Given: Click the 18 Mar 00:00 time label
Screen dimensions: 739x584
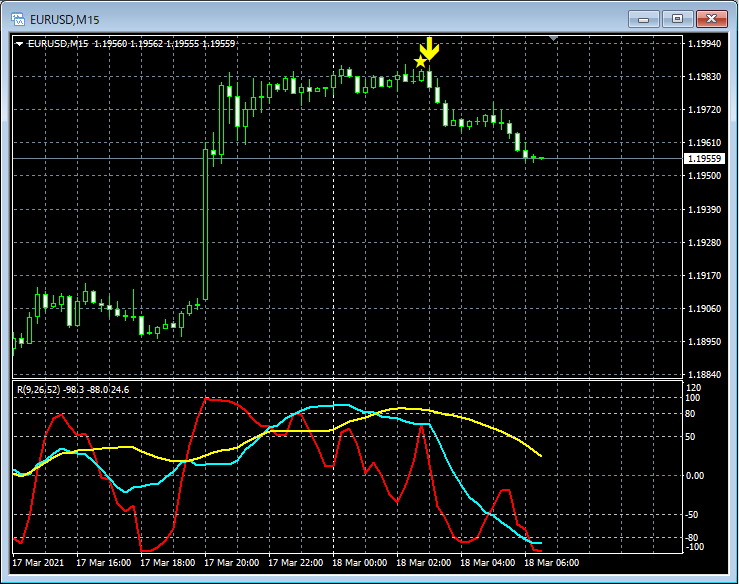Looking at the screenshot, I should pos(360,563).
